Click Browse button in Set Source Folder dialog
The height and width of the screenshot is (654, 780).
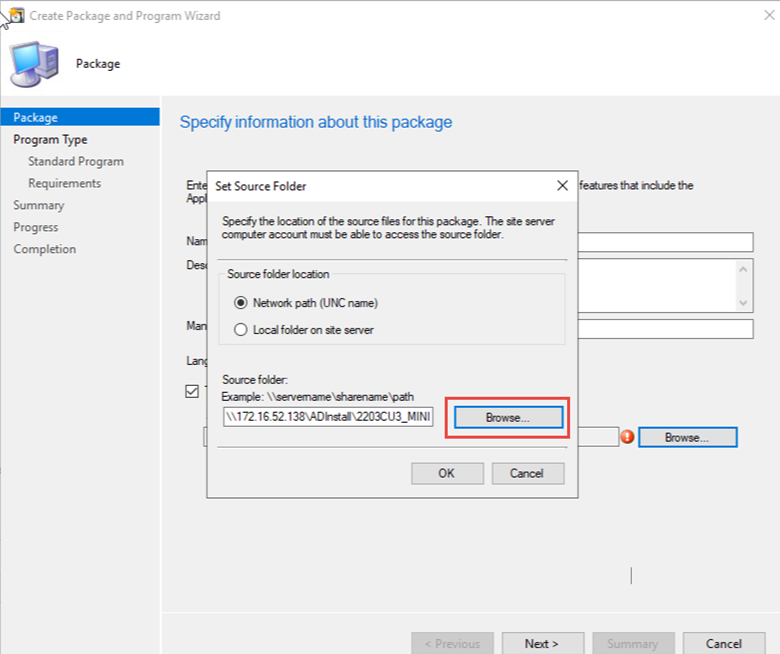pyautogui.click(x=508, y=417)
